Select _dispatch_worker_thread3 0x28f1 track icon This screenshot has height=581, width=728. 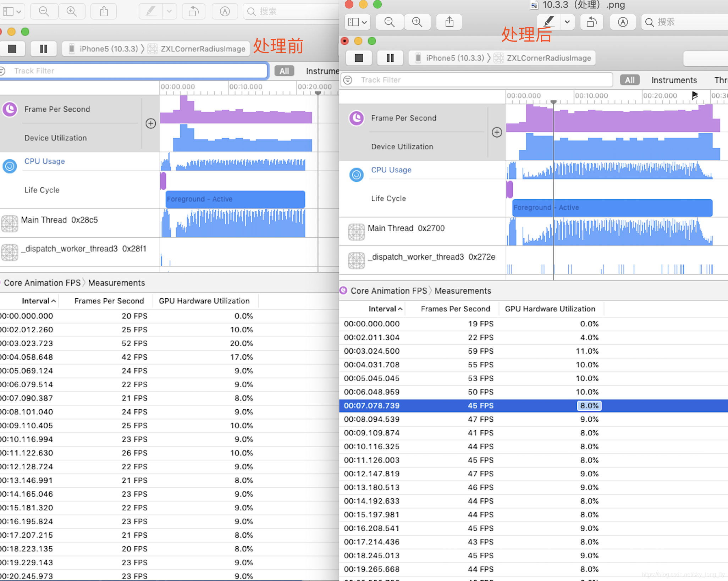[10, 252]
